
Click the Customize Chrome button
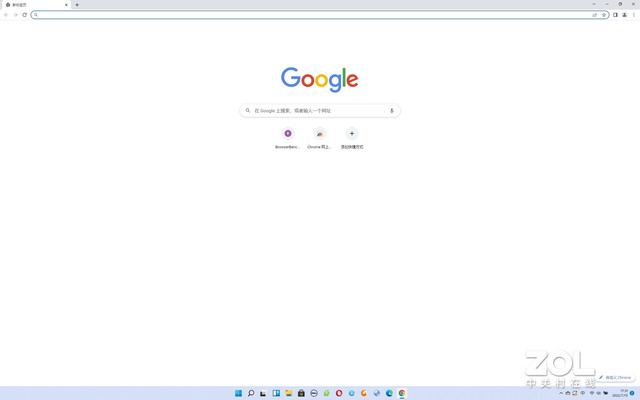pos(615,377)
